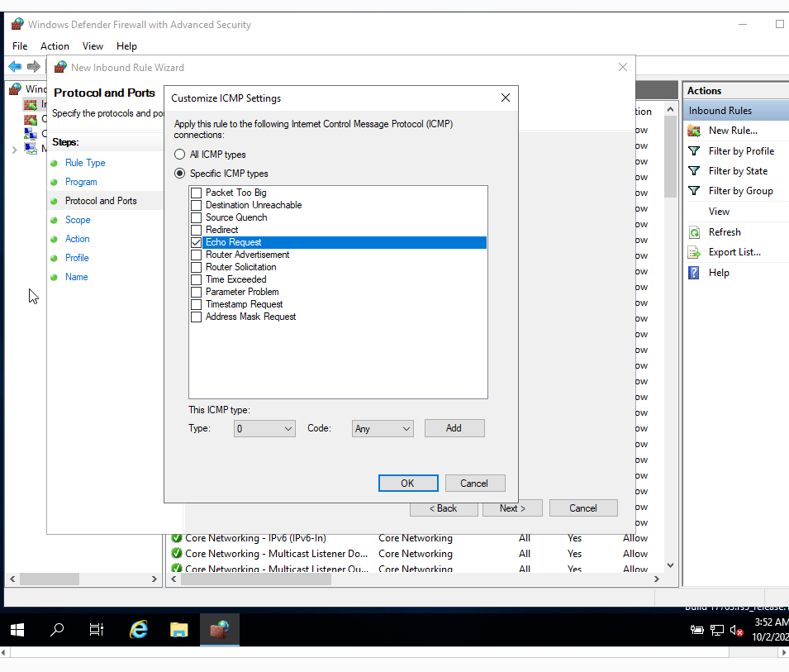789x672 pixels.
Task: Click the New Rule icon in Actions
Action: tap(694, 131)
